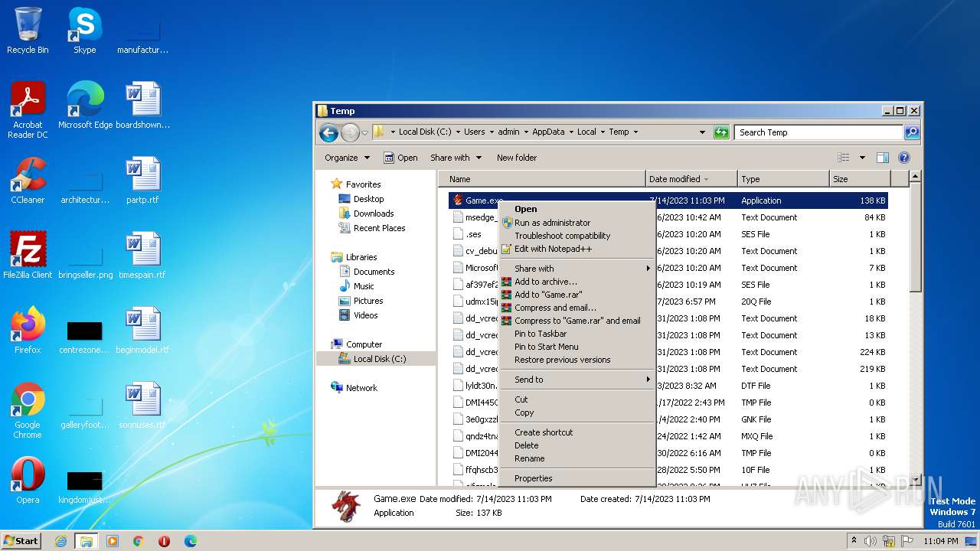
Task: Click Users in the address breadcrumb
Action: [x=474, y=132]
